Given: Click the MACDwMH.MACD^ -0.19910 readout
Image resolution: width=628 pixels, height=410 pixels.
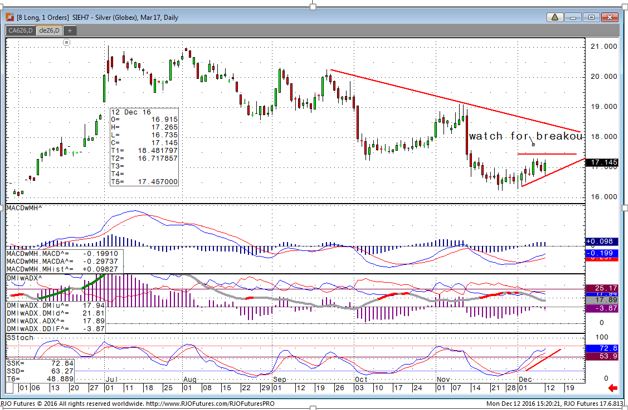Looking at the screenshot, I should point(62,253).
